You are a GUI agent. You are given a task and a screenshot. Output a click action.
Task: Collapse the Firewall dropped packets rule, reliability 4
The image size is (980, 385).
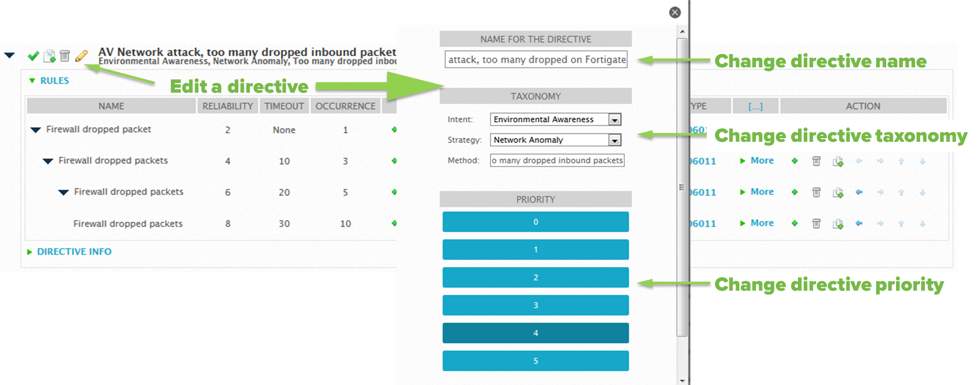pos(48,161)
